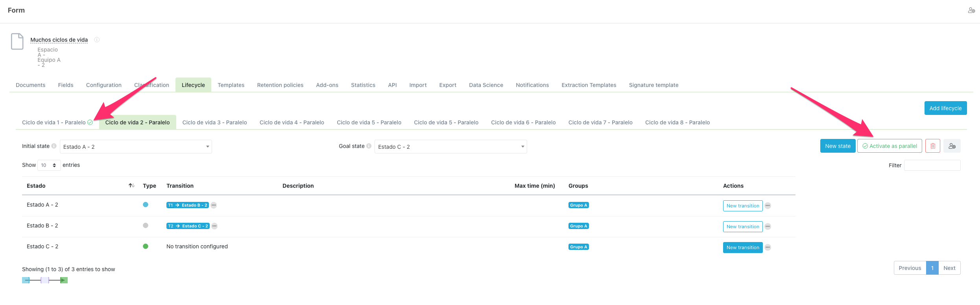Image resolution: width=980 pixels, height=305 pixels.
Task: Switch to the Retention policies tab
Action: coord(280,85)
